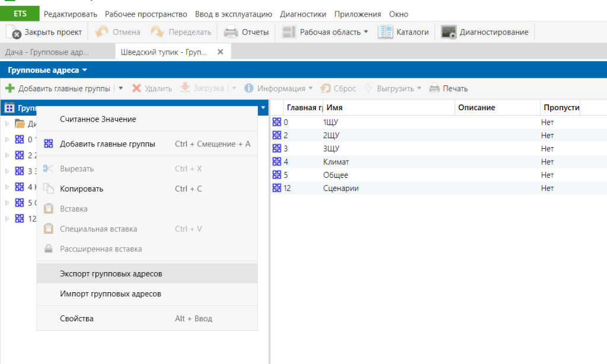
Task: Click the Печать printer icon
Action: tap(435, 88)
